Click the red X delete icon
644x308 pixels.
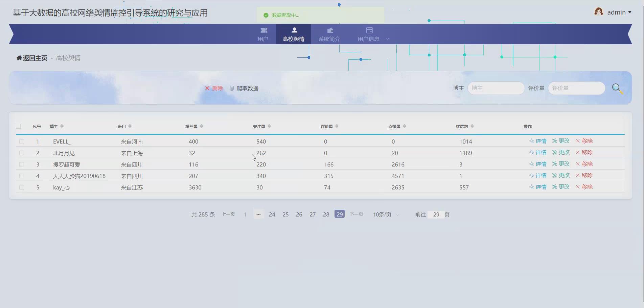208,88
